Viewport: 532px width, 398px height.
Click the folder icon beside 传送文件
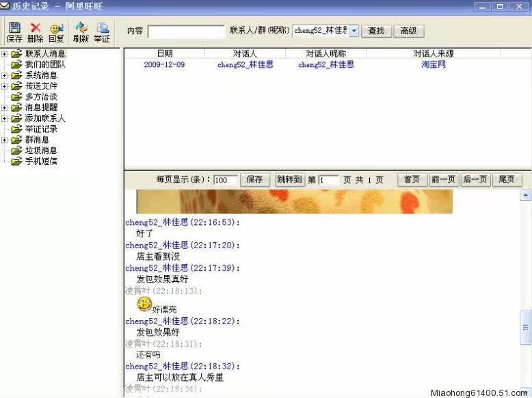[16, 86]
